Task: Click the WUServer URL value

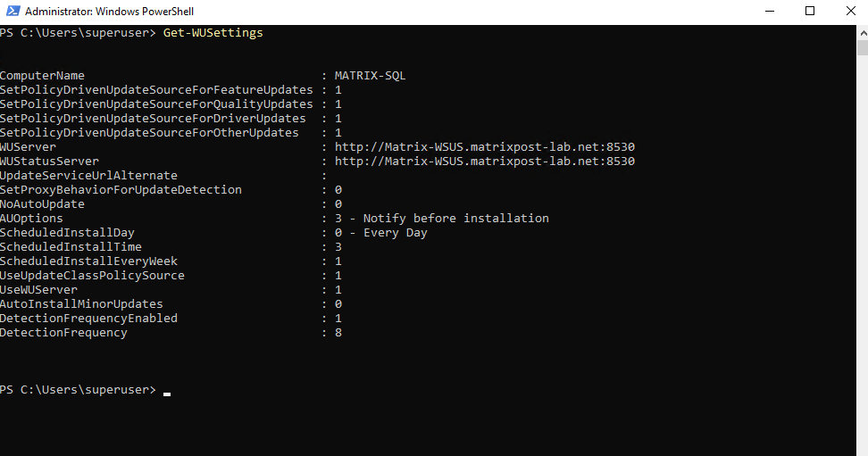Action: (484, 147)
